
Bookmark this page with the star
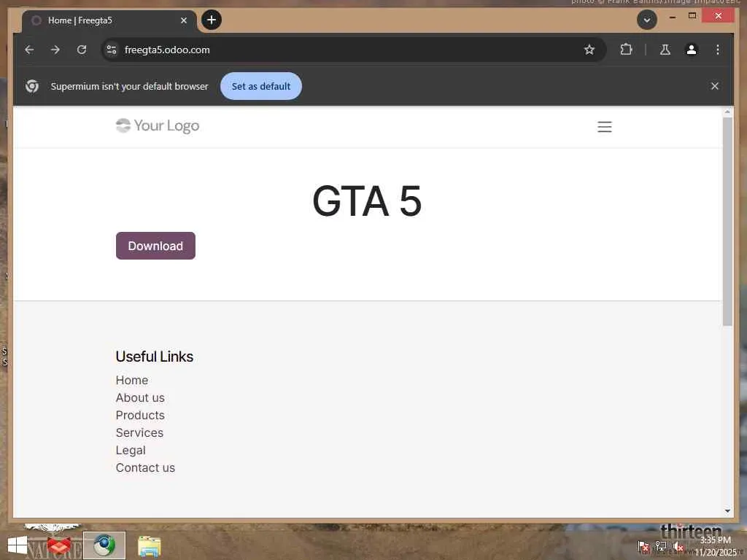point(589,50)
